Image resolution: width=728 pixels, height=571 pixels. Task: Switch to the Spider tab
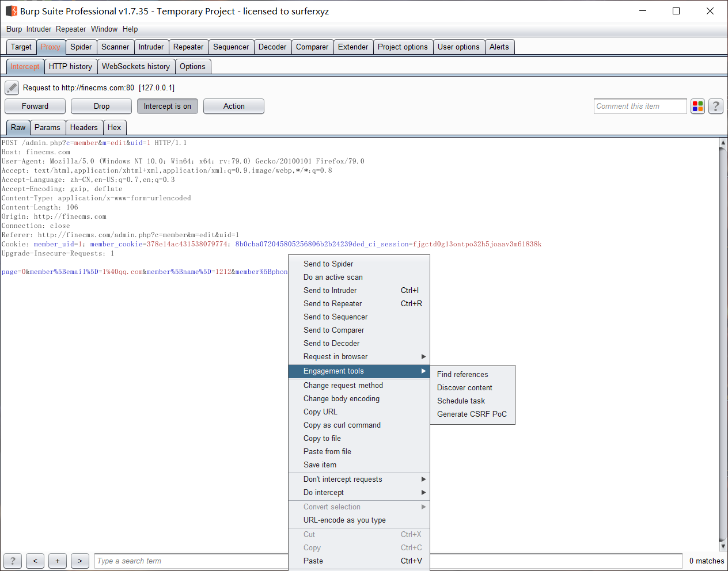pyautogui.click(x=81, y=47)
